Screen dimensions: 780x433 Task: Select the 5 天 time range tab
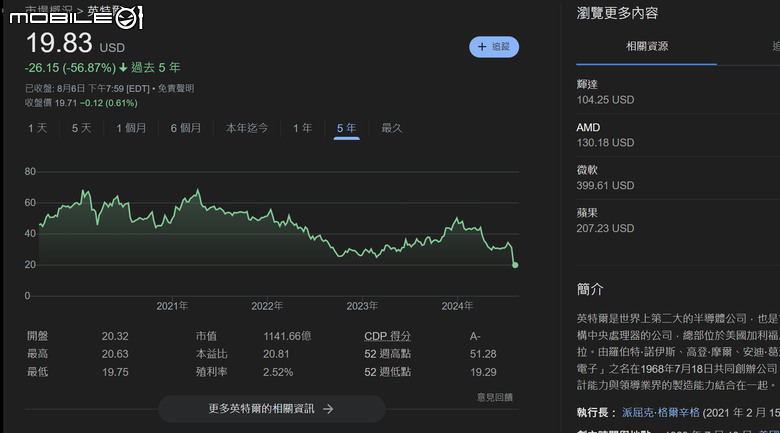(x=82, y=128)
